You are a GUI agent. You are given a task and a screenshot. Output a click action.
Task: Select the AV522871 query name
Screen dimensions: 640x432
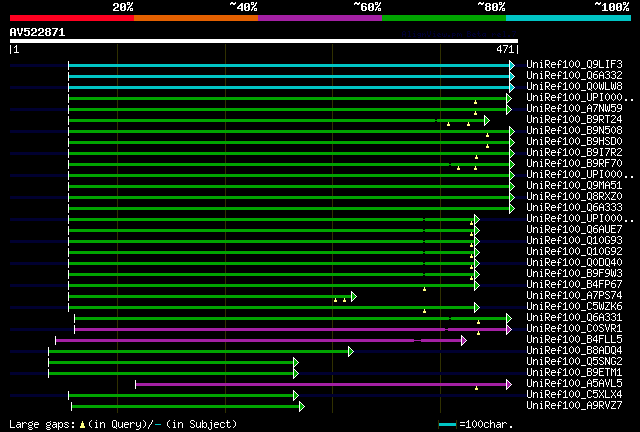point(37,32)
